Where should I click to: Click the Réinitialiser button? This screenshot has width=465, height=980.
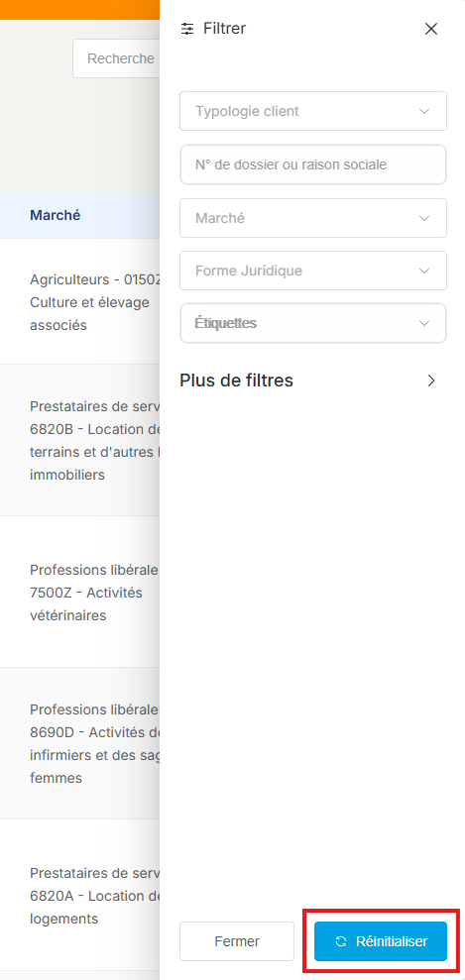tap(381, 941)
